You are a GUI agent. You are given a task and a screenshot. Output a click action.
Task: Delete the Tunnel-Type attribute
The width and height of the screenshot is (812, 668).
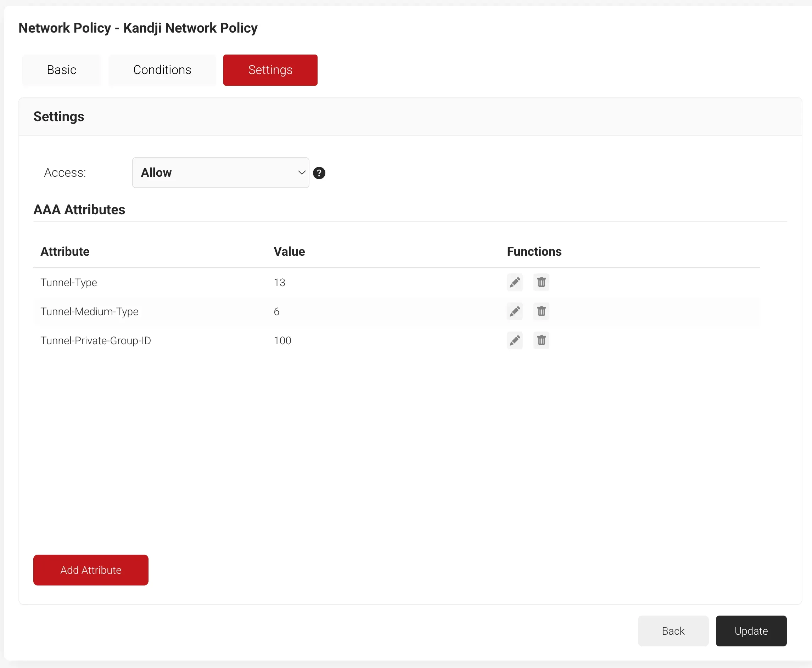point(541,282)
